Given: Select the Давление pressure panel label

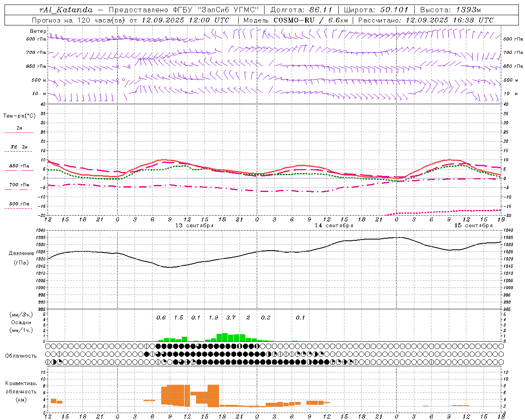Looking at the screenshot, I should (x=21, y=253).
